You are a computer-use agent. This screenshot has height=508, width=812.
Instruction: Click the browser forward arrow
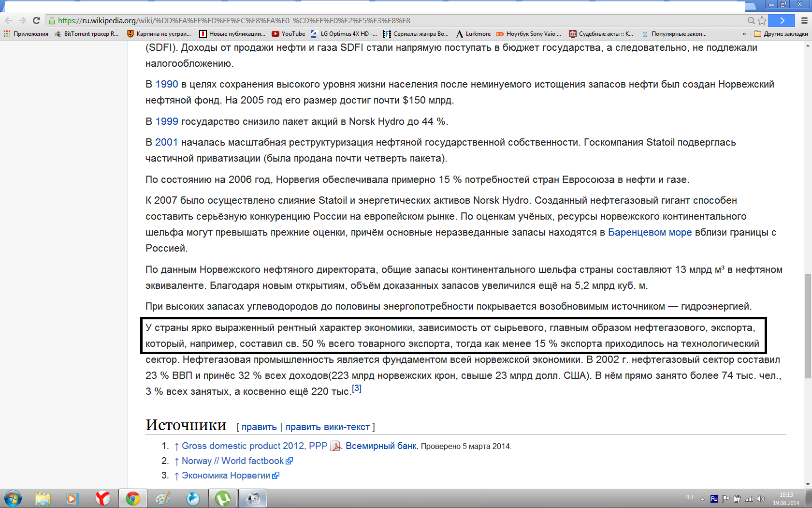tap(22, 20)
